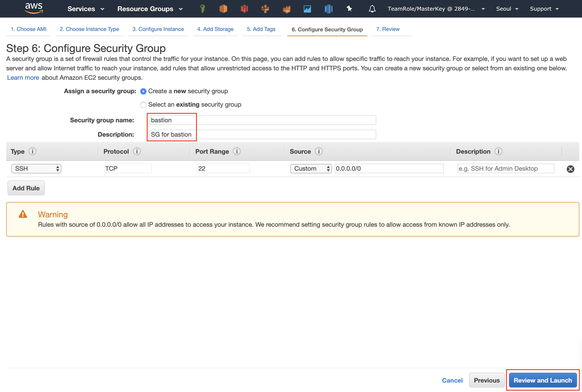Open the S3 red bucket shortcut
The width and height of the screenshot is (582, 392).
pos(244,9)
